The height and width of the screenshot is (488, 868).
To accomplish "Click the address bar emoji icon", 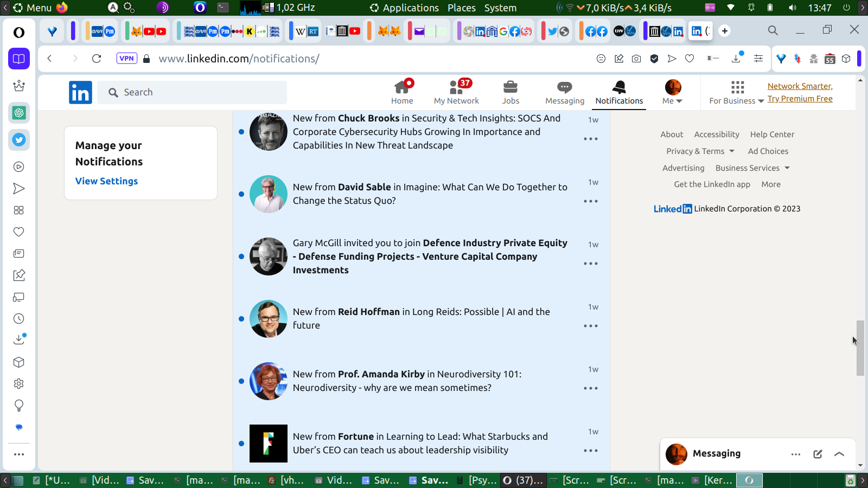I will tap(601, 59).
